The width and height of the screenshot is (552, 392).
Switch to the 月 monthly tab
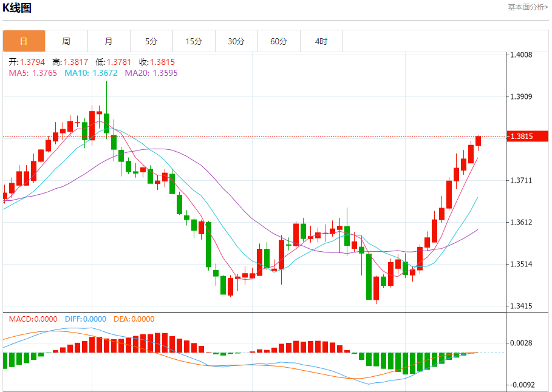[109, 41]
